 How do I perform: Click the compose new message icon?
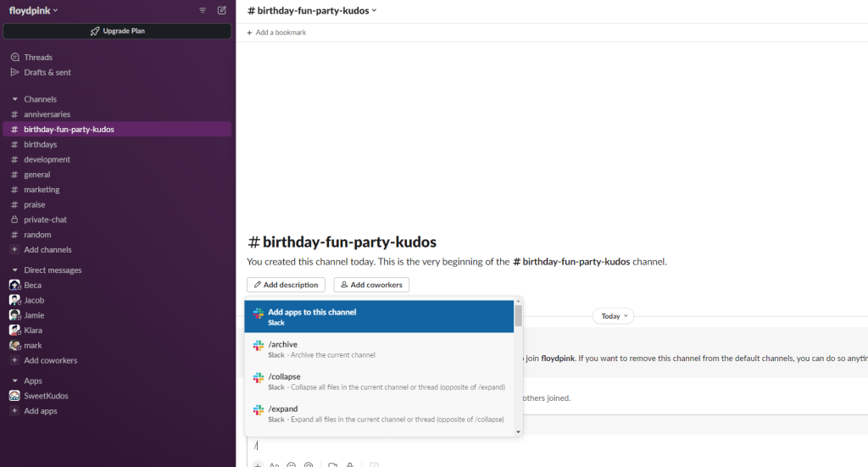pyautogui.click(x=222, y=10)
